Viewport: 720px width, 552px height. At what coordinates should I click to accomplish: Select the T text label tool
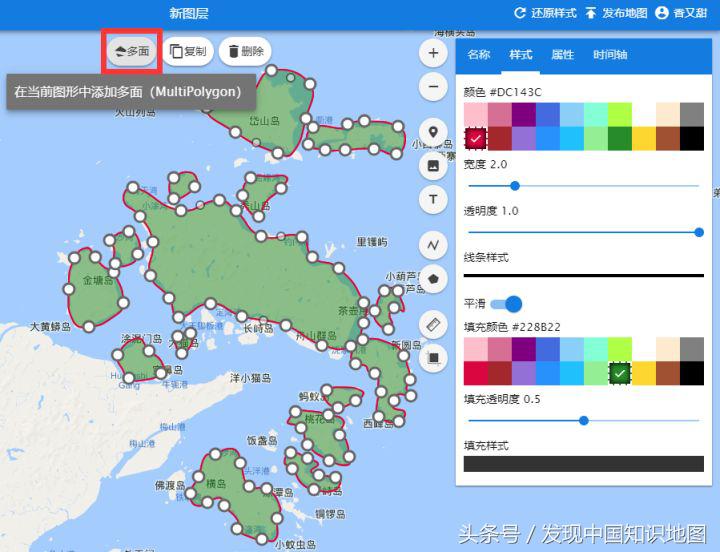click(433, 199)
